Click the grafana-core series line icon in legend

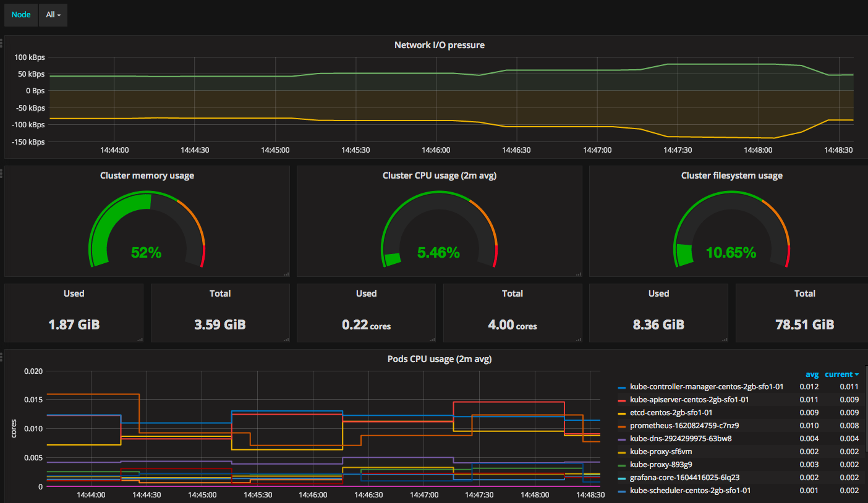coord(622,478)
